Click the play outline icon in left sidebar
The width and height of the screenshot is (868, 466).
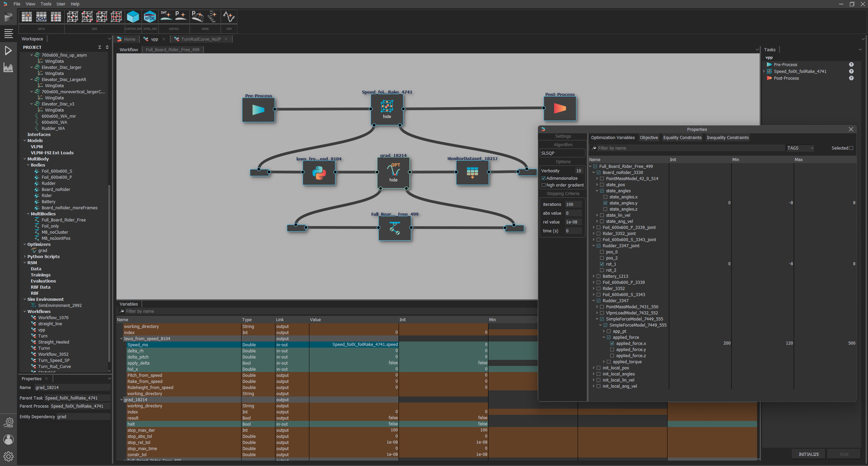tap(8, 51)
